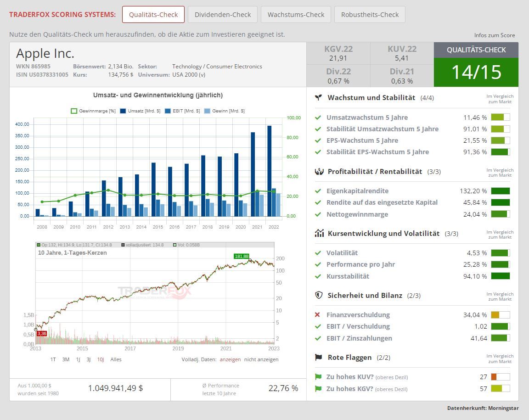Click the checkmark beside Umsatzwachstum 5 Jahre

[317, 118]
